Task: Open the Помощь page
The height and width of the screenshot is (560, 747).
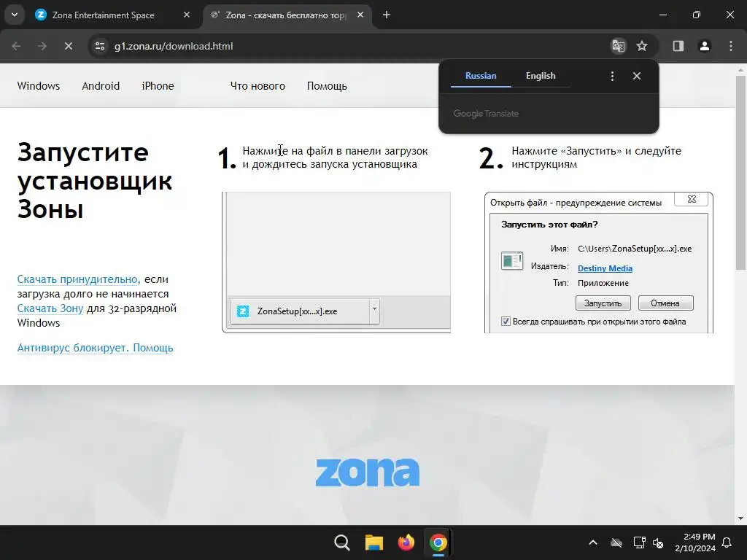Action: [x=327, y=86]
